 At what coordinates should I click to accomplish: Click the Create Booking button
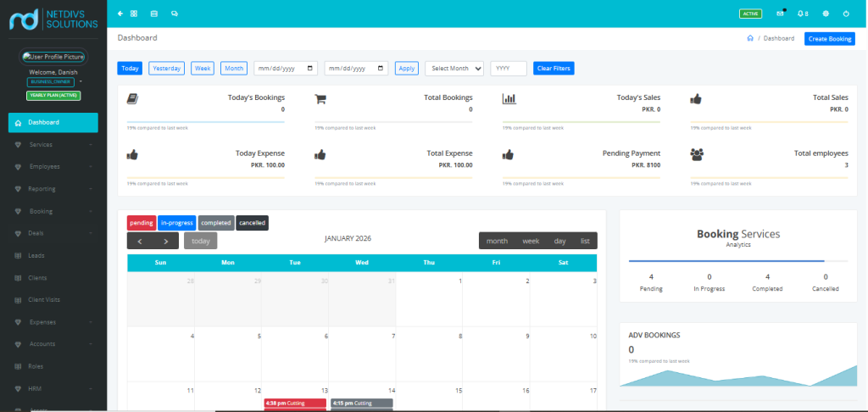tap(829, 39)
